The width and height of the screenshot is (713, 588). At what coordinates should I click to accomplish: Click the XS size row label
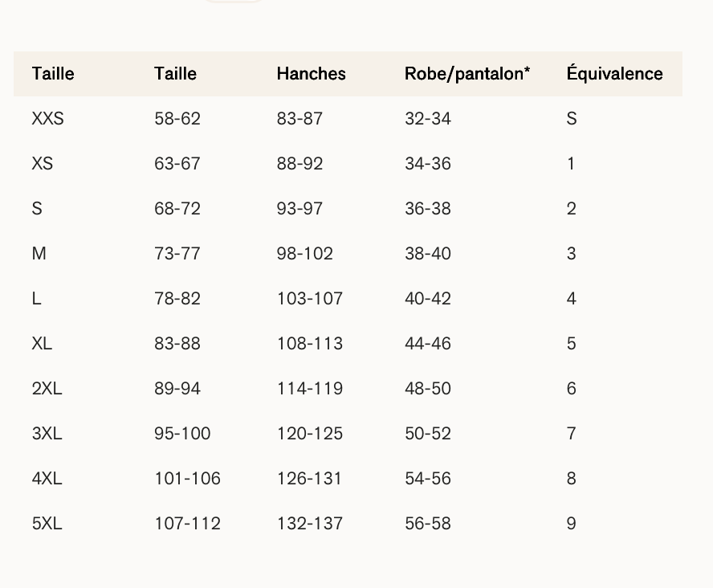(43, 164)
